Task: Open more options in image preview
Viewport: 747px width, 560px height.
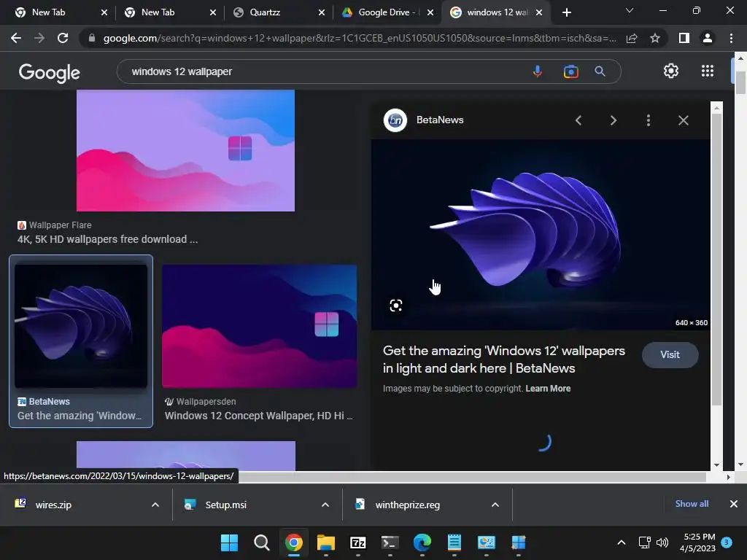Action: [648, 120]
